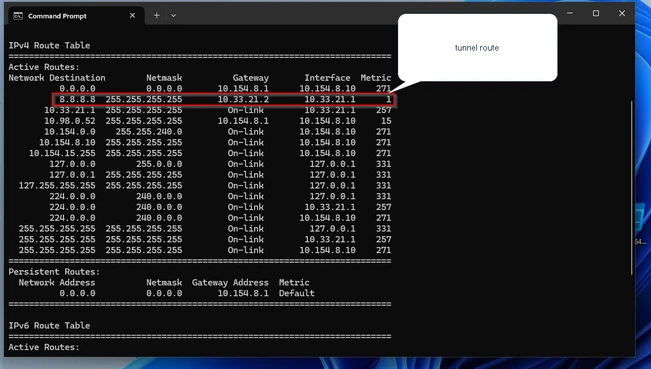Click gateway 10.154.8.1 in the 10.98.0.52 row

coord(243,121)
